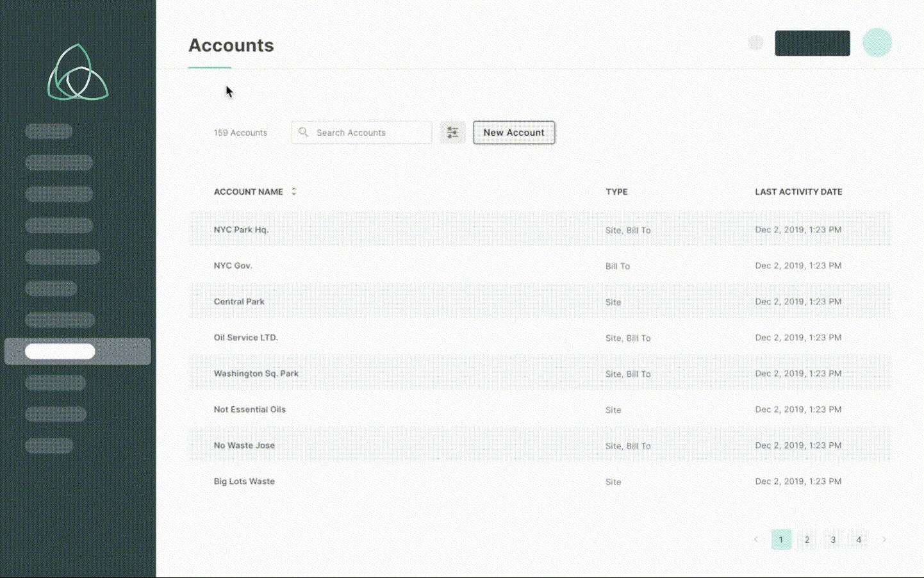Focus the Search Accounts field
The width and height of the screenshot is (924, 578).
point(361,133)
